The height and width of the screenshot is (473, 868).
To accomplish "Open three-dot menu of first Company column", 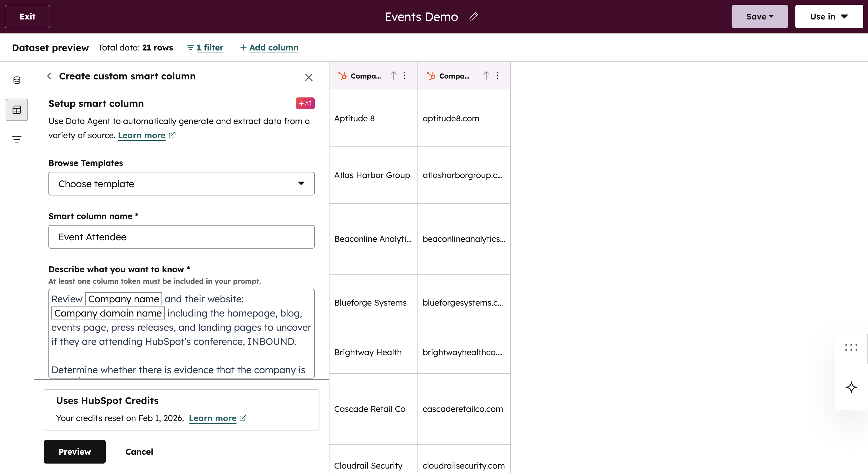I will coord(405,76).
